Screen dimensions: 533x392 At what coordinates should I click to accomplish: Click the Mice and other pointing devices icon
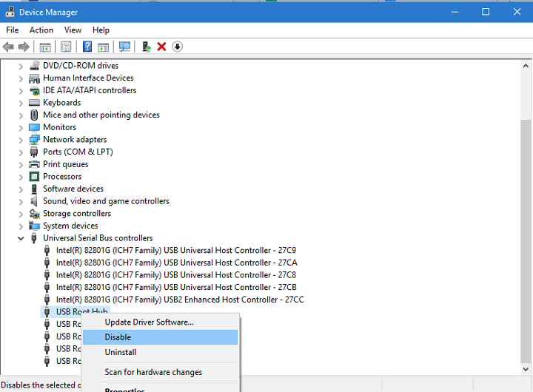pyautogui.click(x=34, y=115)
